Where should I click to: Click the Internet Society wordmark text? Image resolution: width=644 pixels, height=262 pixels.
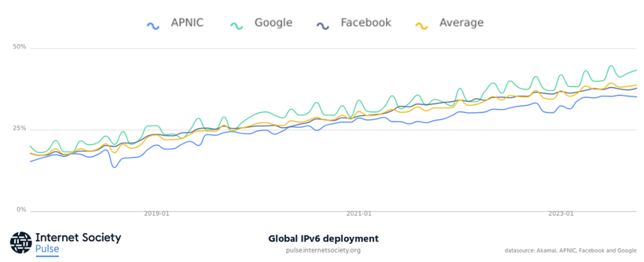[x=78, y=237]
